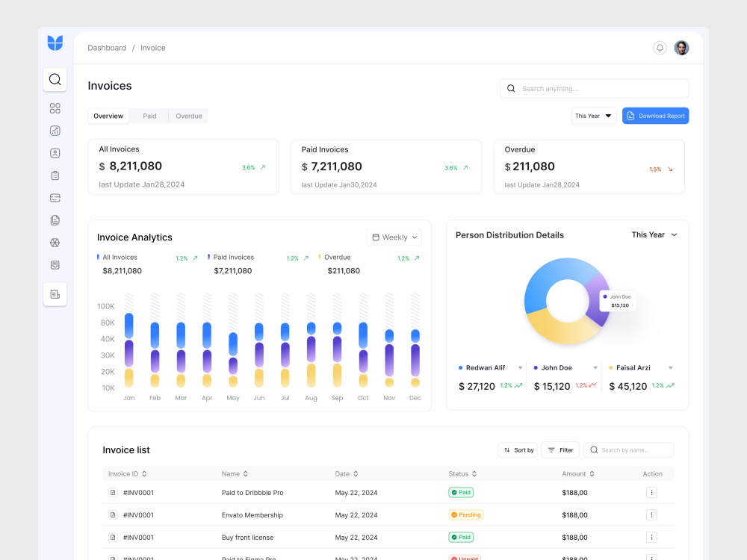Click the Paid Invoices legend in analytics

point(231,257)
